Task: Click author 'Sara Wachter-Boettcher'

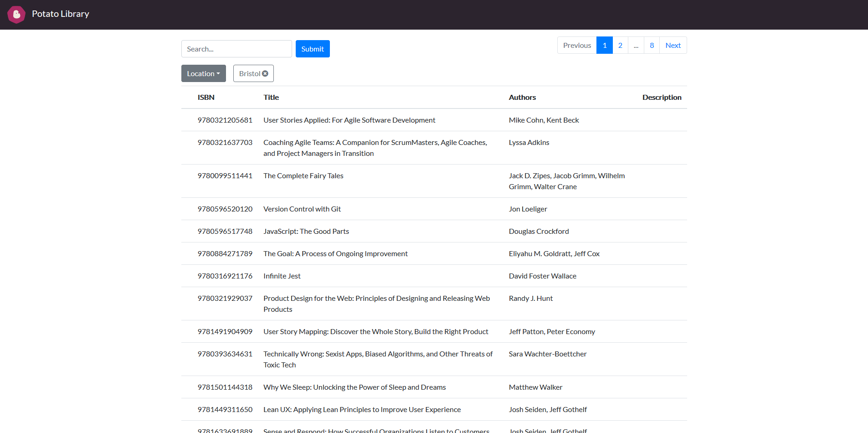Action: point(548,354)
